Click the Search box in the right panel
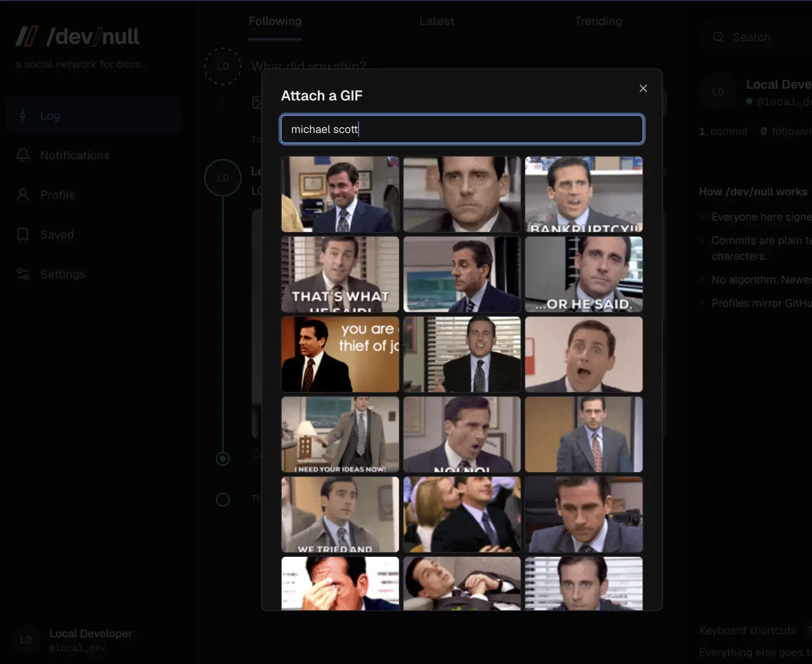 click(756, 37)
